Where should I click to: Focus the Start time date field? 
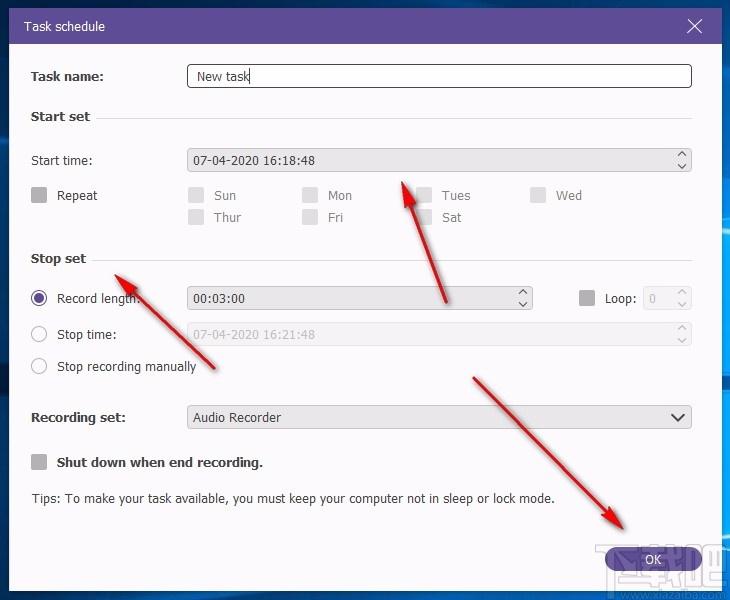click(439, 160)
